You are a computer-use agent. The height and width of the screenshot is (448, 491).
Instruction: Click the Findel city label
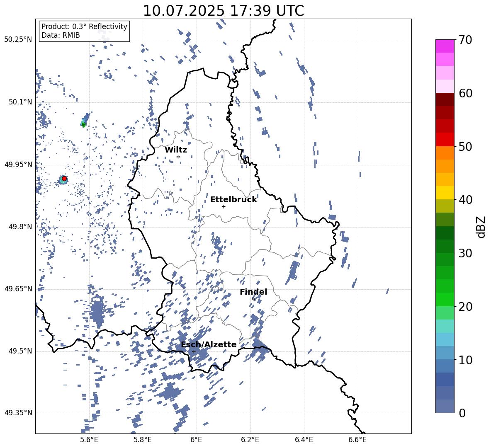(x=253, y=292)
